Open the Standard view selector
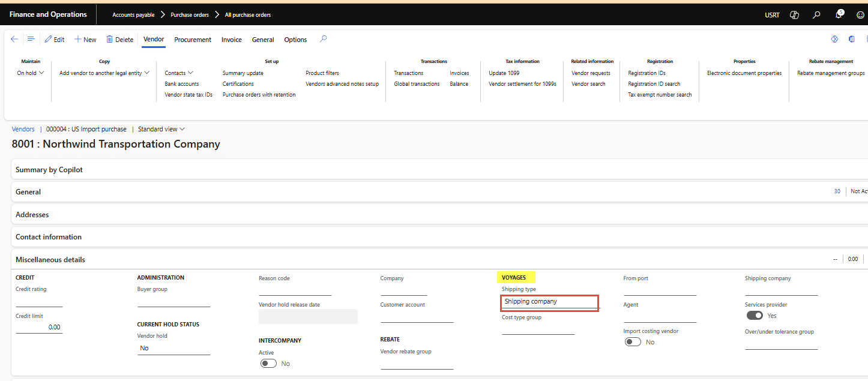Viewport: 868px width, 381px height. (x=160, y=129)
